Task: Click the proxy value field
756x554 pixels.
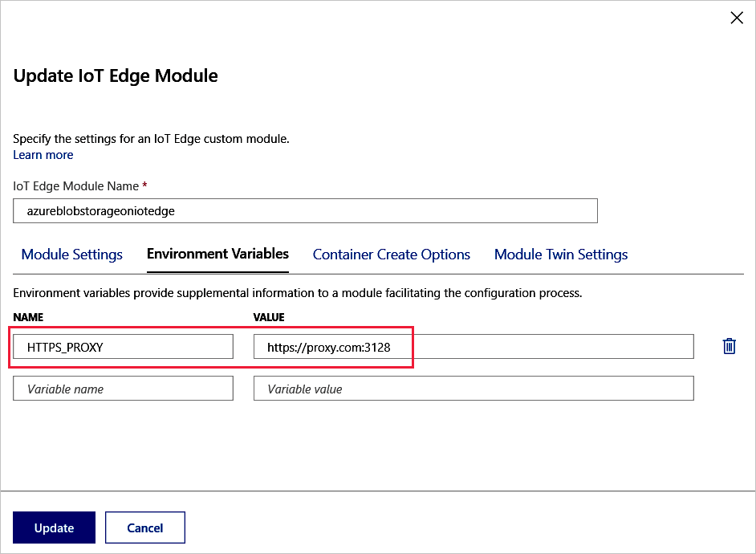Action: 474,346
